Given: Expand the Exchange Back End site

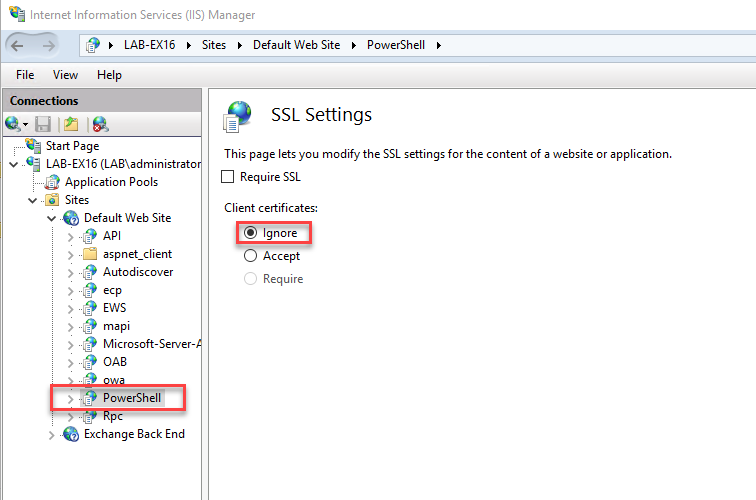Looking at the screenshot, I should [52, 435].
